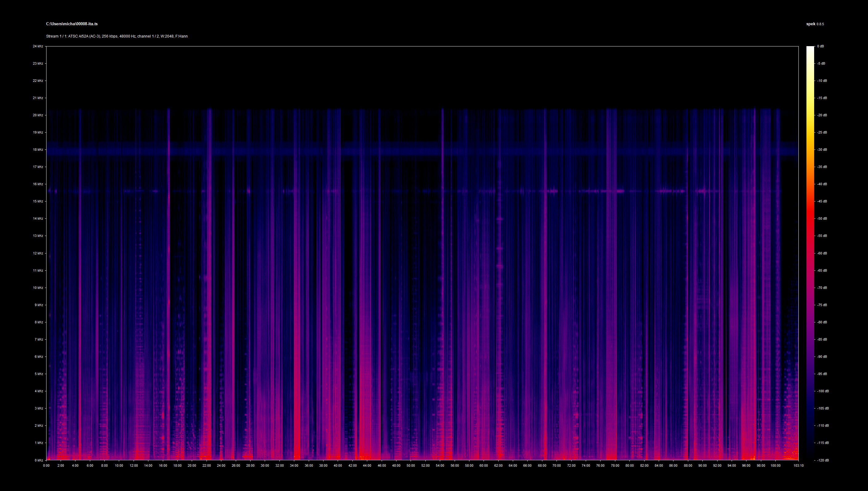Click the 0:00 time axis marker
Screen dimensions: 868x491
pyautogui.click(x=46, y=466)
